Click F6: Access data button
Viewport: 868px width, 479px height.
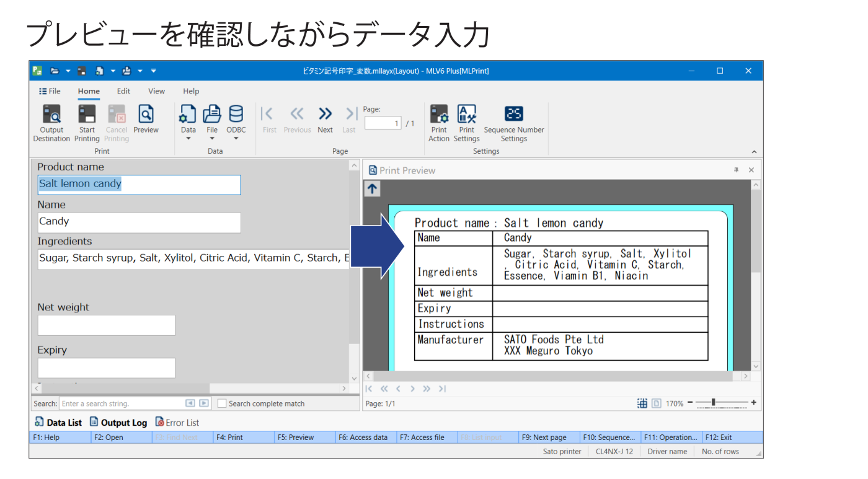pyautogui.click(x=366, y=437)
